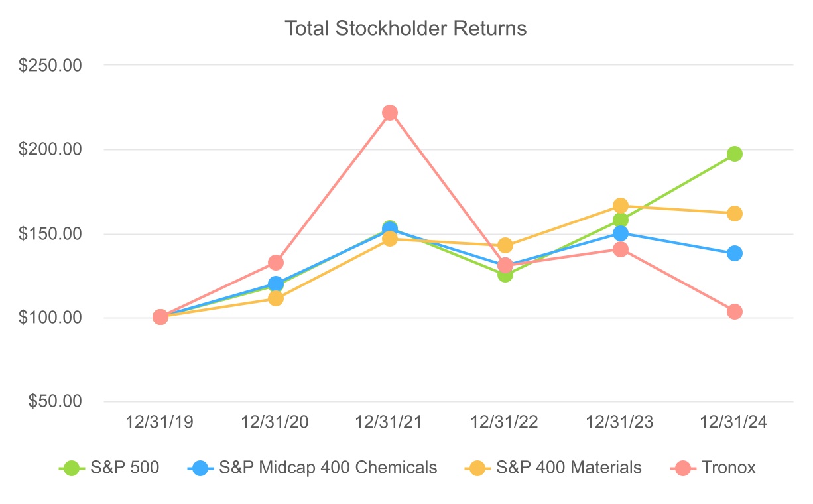The height and width of the screenshot is (504, 813).
Task: Hide S&P 400 Materials series via legend
Action: pos(569,468)
